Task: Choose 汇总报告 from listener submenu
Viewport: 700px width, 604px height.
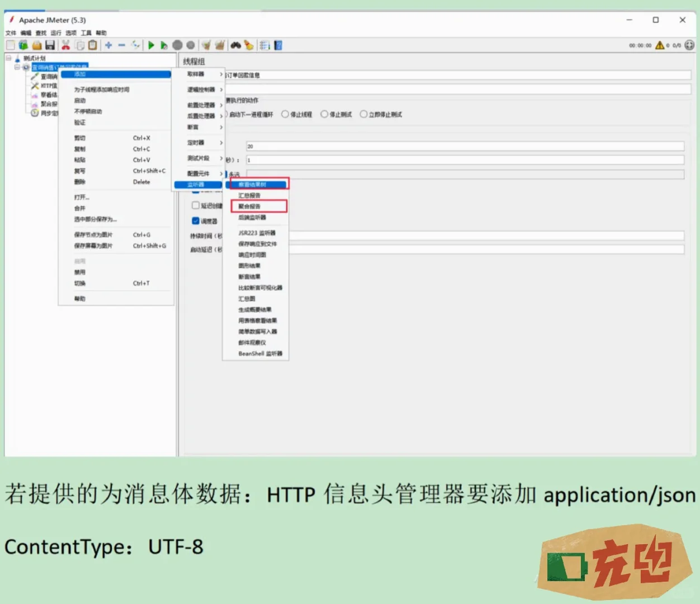Action: 256,196
